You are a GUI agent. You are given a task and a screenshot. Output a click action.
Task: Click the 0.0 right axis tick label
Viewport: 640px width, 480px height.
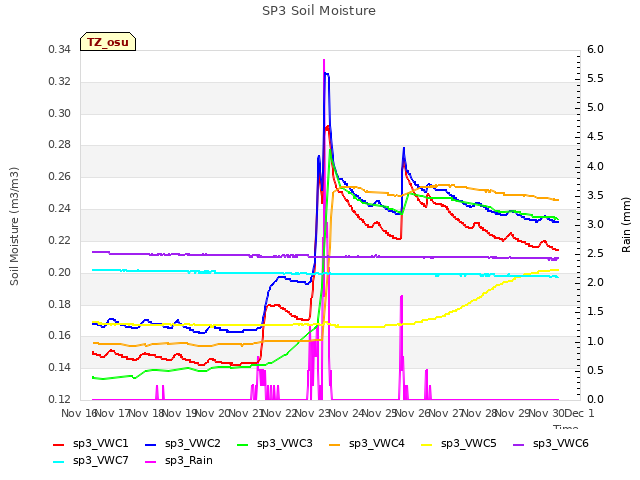[x=596, y=399]
